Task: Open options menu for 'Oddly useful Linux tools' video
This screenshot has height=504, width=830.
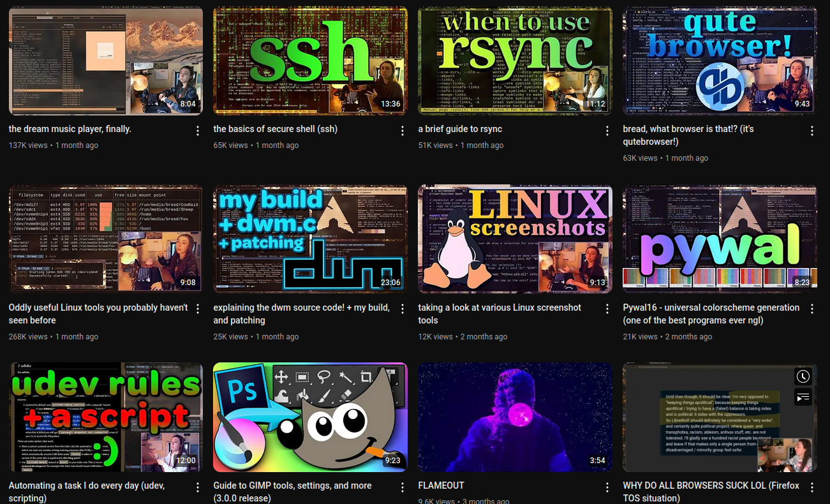Action: [x=198, y=309]
